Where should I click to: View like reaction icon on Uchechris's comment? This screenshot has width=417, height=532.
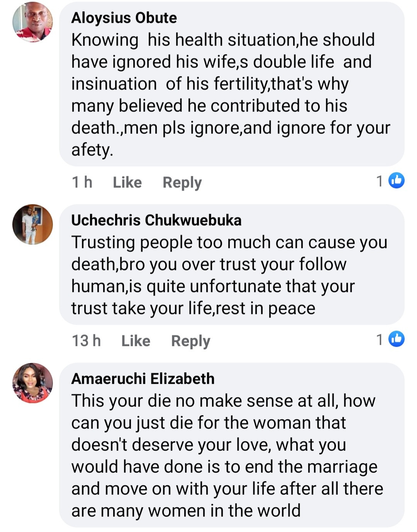(x=396, y=339)
